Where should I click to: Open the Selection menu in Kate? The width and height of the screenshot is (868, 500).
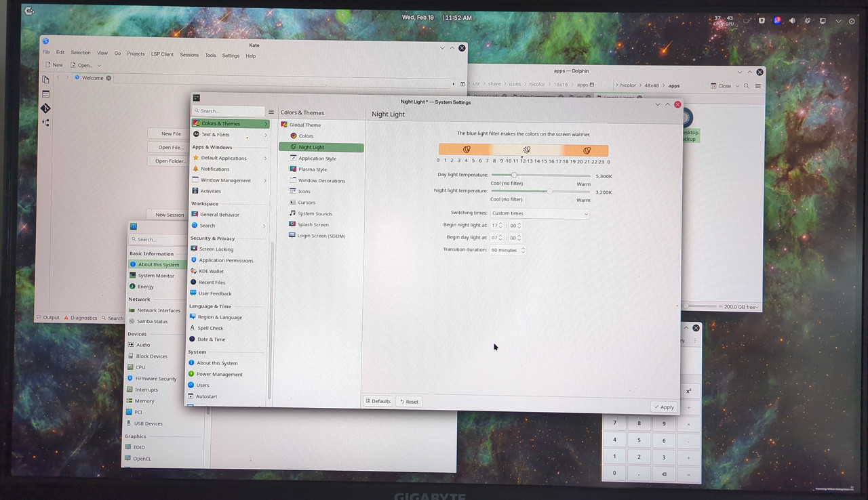[x=81, y=53]
